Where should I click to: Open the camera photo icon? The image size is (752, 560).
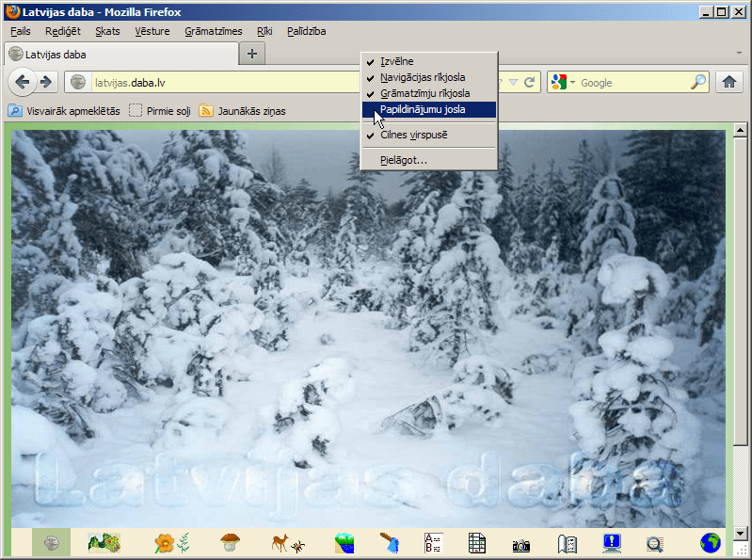[x=520, y=545]
